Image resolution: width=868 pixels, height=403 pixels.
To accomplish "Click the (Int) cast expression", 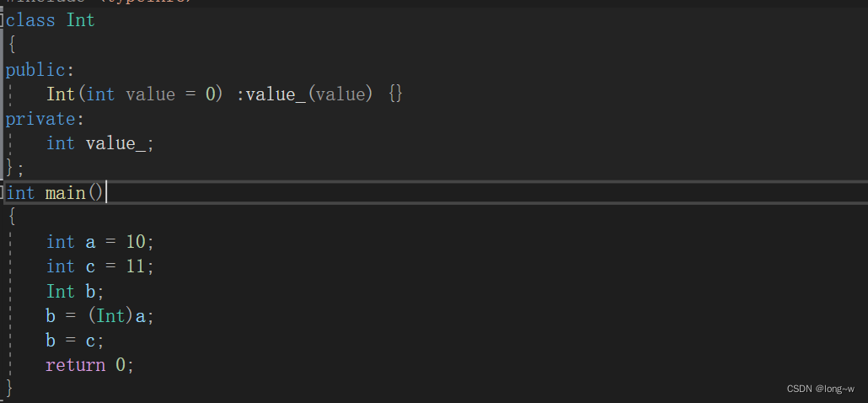I will coord(110,316).
